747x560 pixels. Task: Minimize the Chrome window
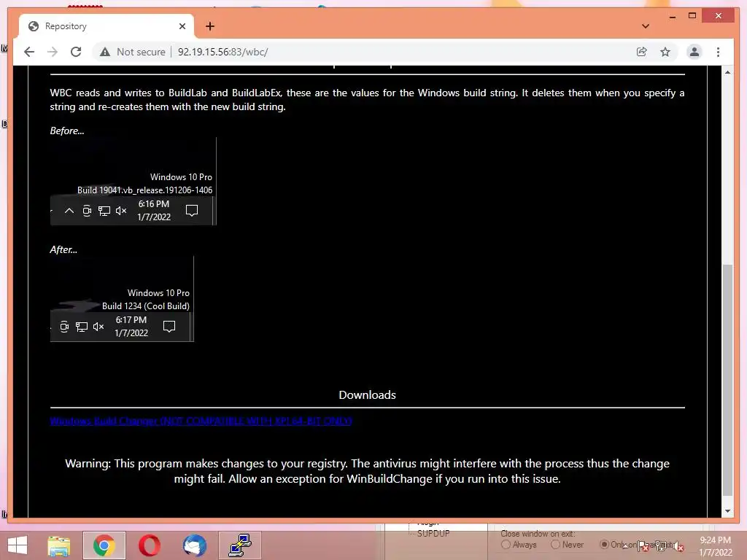(x=672, y=16)
